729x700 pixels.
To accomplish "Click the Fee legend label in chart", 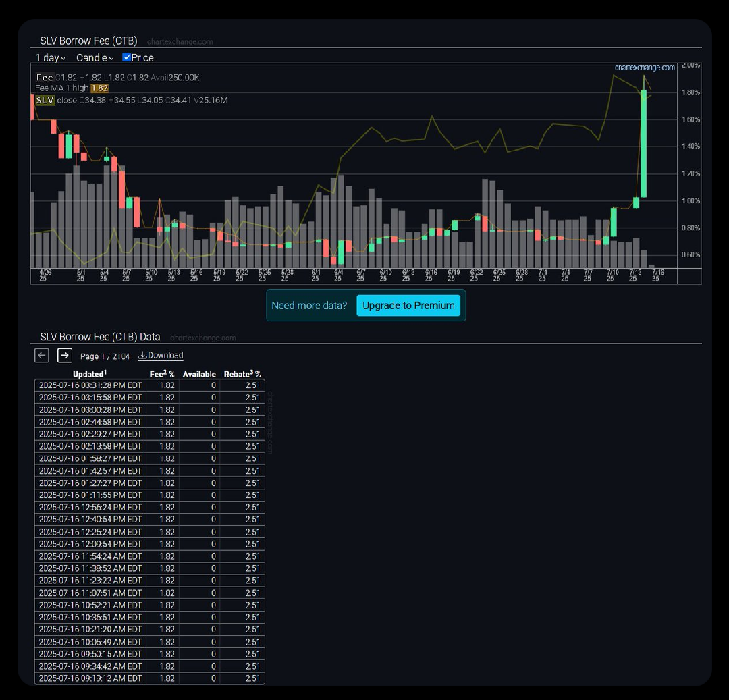I will pyautogui.click(x=44, y=77).
